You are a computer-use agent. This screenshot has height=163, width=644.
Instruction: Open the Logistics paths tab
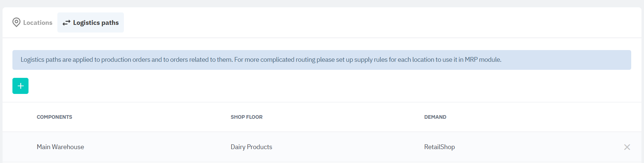[91, 23]
